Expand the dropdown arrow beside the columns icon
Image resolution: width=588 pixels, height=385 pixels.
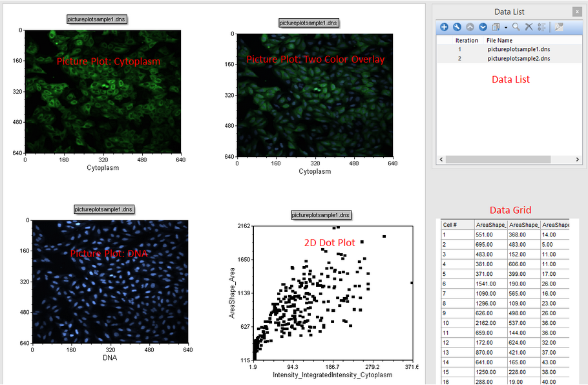[505, 27]
